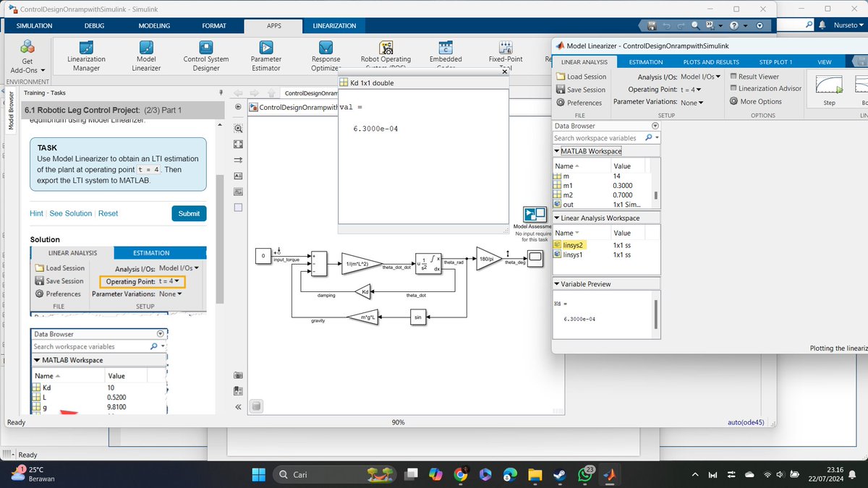868x488 pixels.
Task: Launch Control System Designer app
Action: [206, 55]
